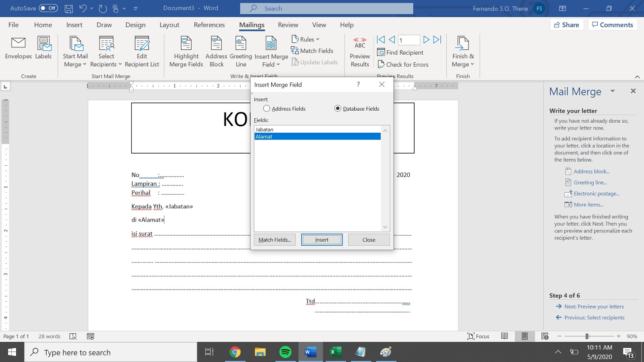This screenshot has width=644, height=362.
Task: Select the Database Fields radio button
Action: pyautogui.click(x=337, y=108)
